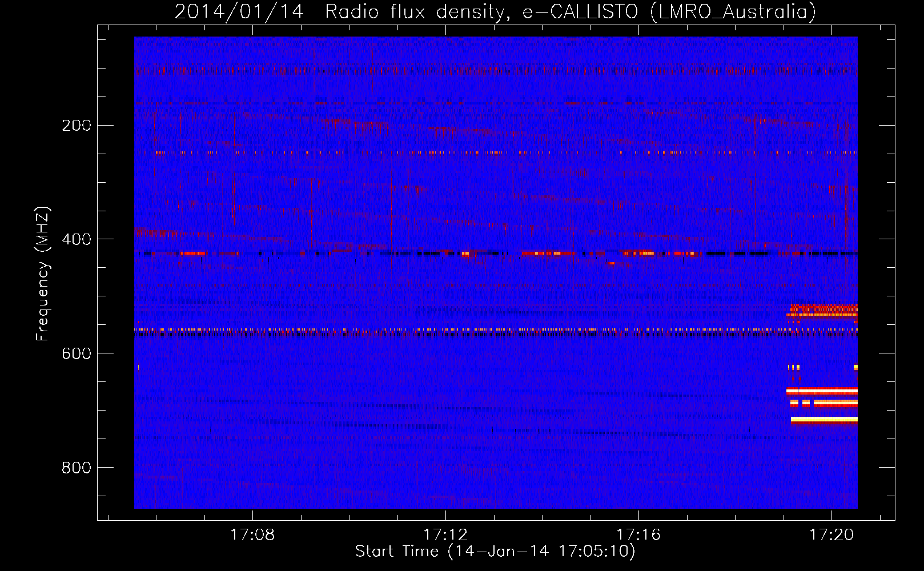Click the 17:08 time tick label
The width and height of the screenshot is (924, 571).
point(252,534)
